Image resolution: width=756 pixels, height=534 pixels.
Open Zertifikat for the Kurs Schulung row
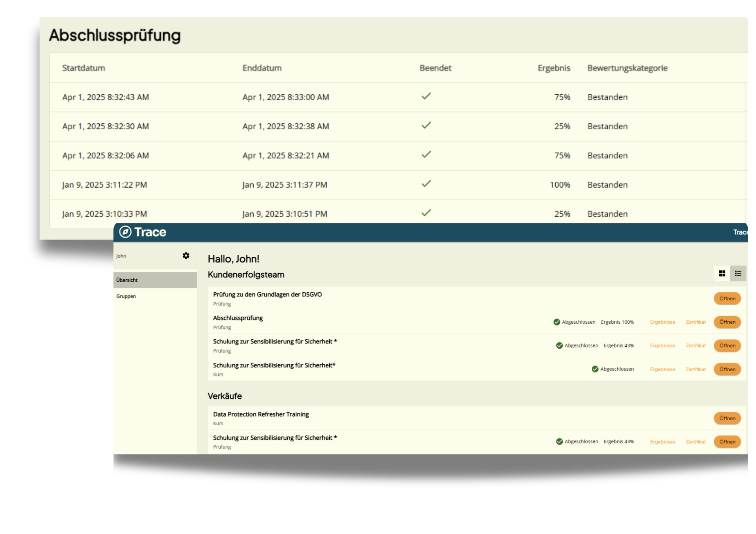click(x=696, y=369)
